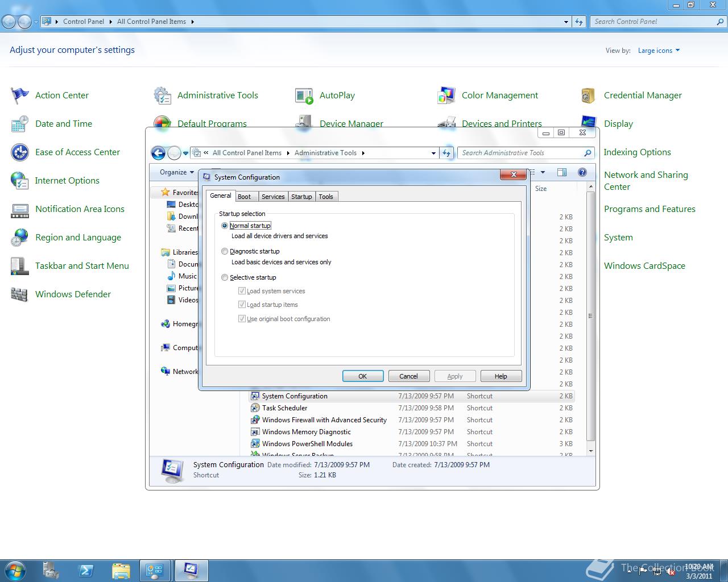728x582 pixels.
Task: Click the Windows Start orb
Action: tap(15, 570)
